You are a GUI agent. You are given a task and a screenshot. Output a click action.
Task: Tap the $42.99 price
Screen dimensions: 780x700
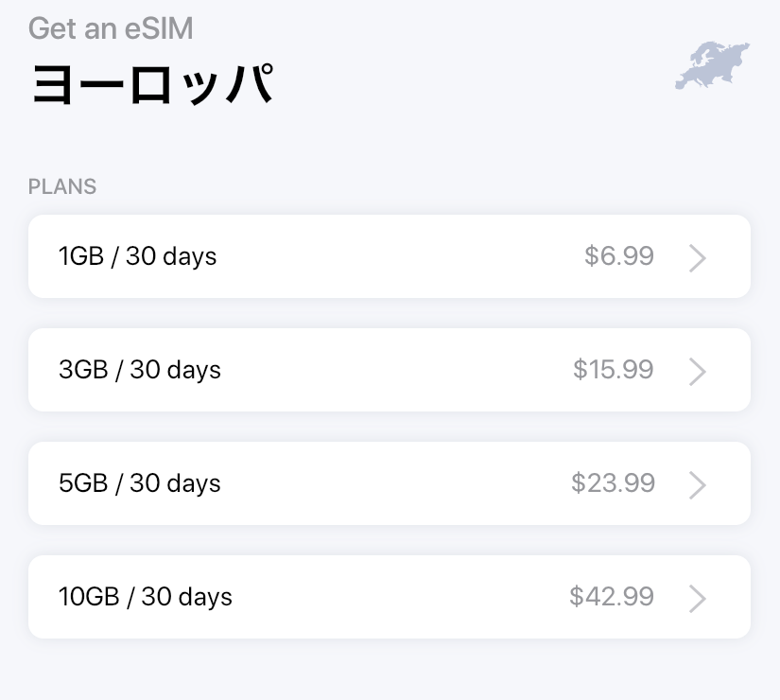[x=612, y=597]
